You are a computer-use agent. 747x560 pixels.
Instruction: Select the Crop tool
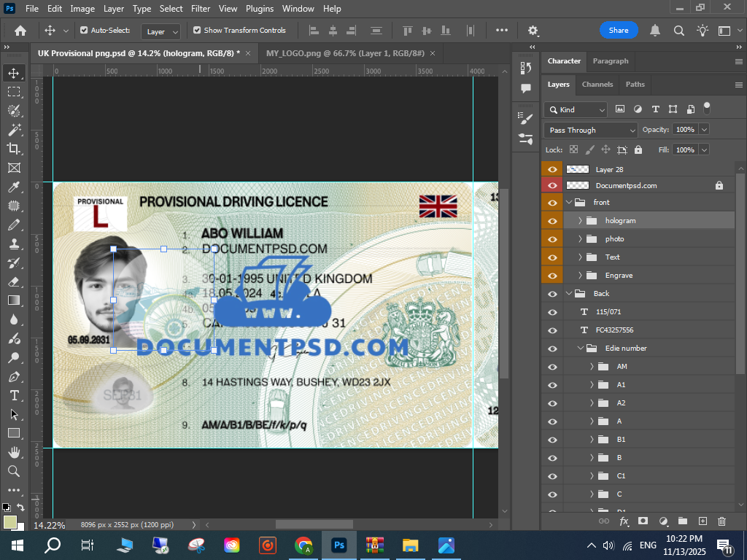14,149
